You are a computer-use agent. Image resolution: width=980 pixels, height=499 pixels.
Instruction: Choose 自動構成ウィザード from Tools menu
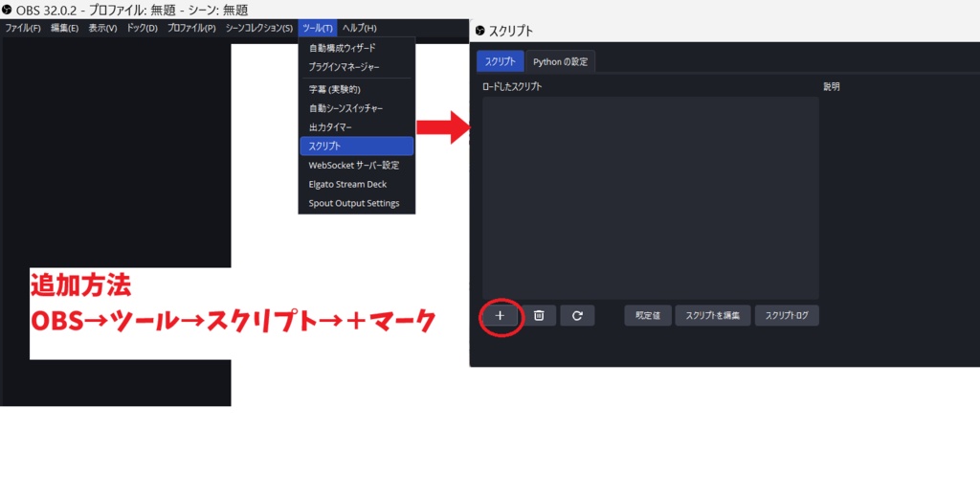(x=357, y=48)
